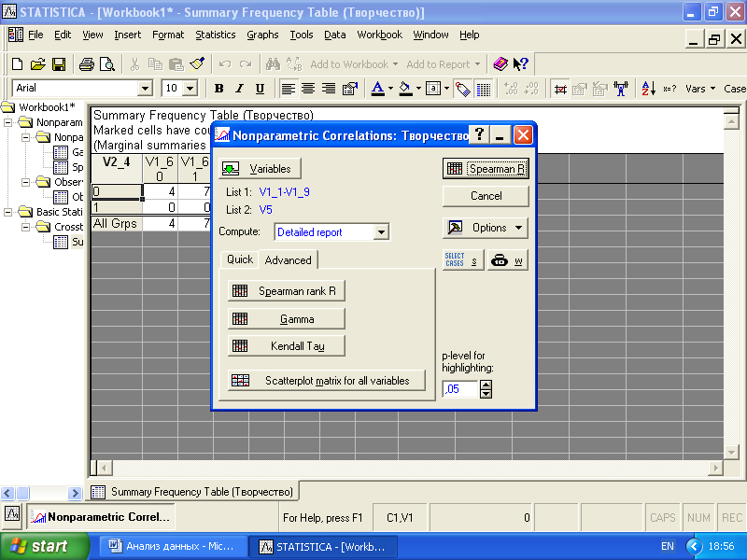Click the Paste clipboard icon
Image resolution: width=747 pixels, height=560 pixels.
point(176,64)
